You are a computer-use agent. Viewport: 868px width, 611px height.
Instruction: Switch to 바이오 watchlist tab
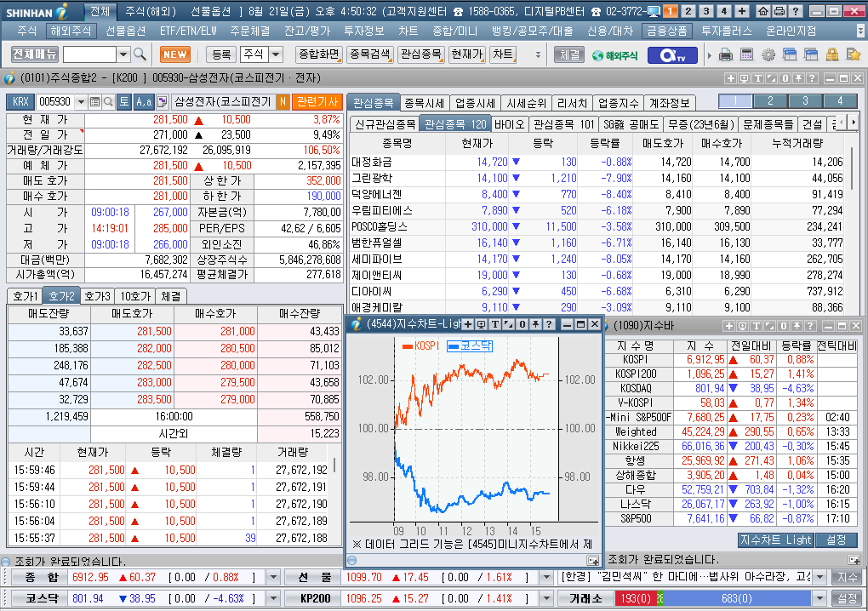[x=509, y=124]
